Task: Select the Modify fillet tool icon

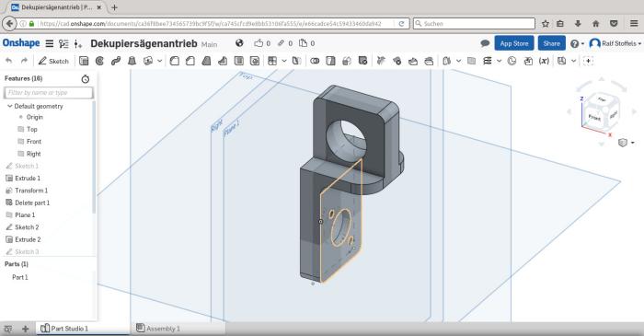Action: (381, 61)
